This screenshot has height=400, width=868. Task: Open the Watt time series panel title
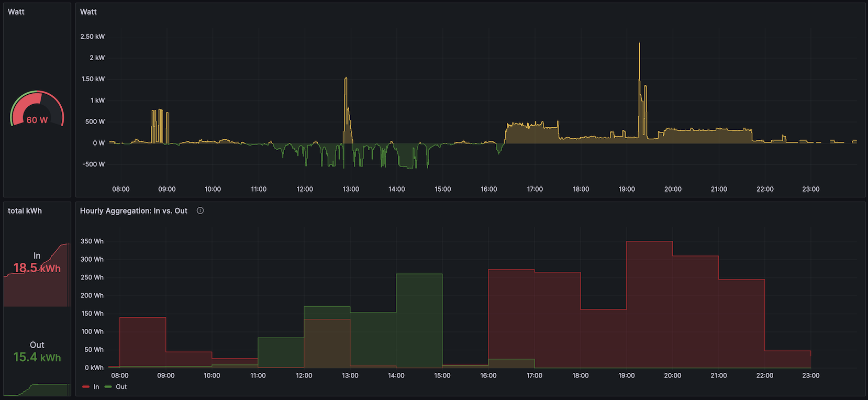tap(88, 12)
